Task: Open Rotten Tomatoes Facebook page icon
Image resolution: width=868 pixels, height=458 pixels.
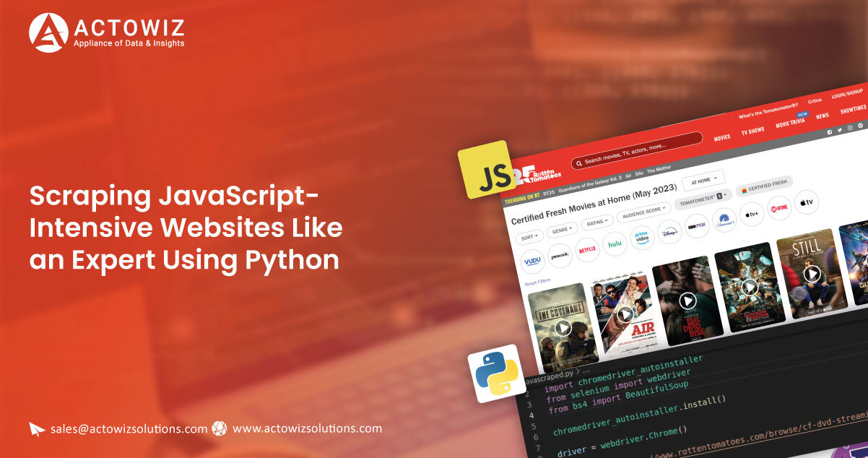Action: click(x=829, y=131)
